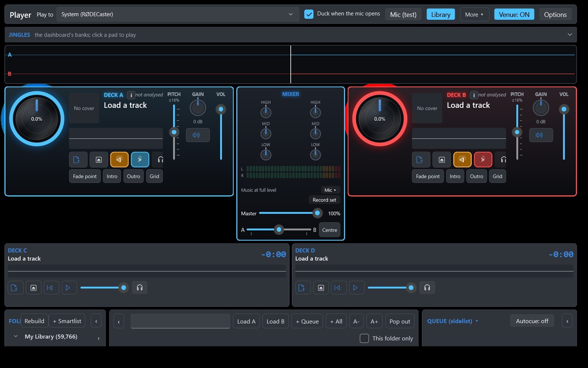Toggle Autocue: off in the queue
Screen dimensions: 588x368
click(532, 321)
